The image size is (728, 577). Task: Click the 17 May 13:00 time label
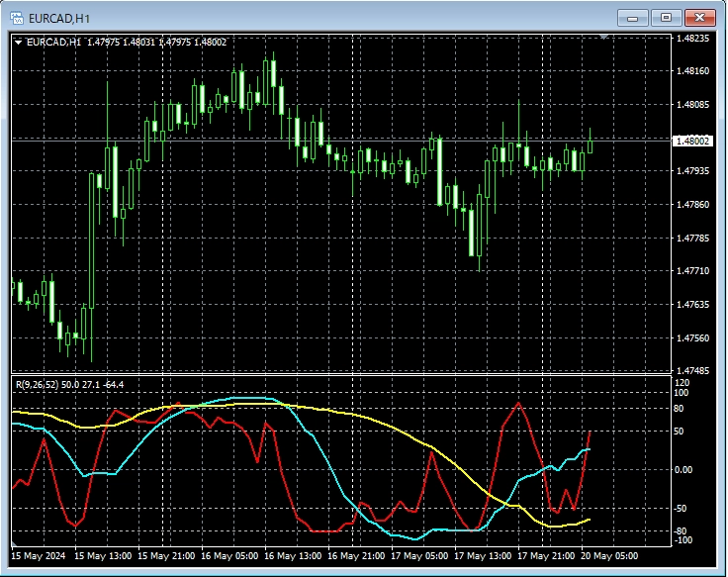[486, 555]
